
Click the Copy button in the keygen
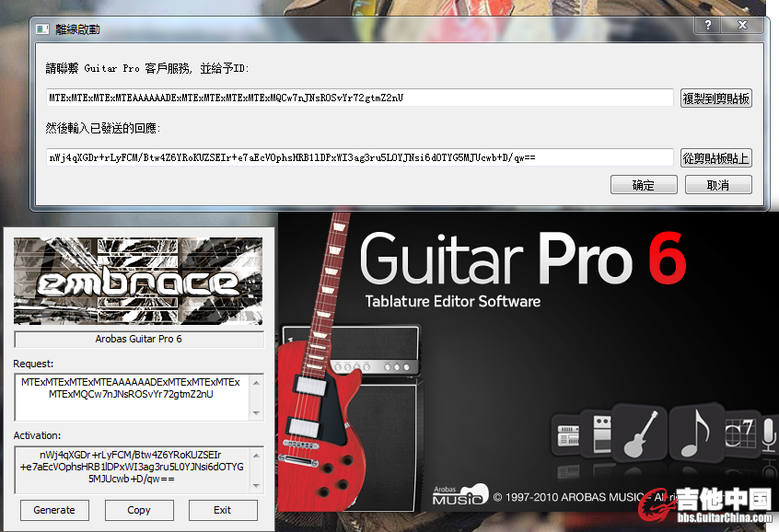tap(139, 510)
